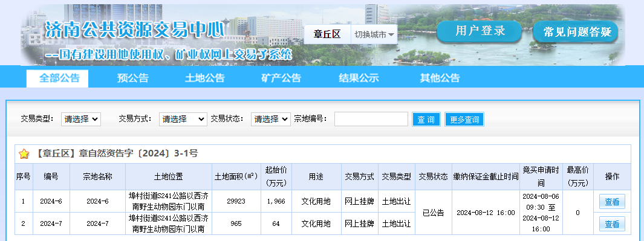
Task: Go to the 其他公告 tab
Action: click(x=440, y=78)
